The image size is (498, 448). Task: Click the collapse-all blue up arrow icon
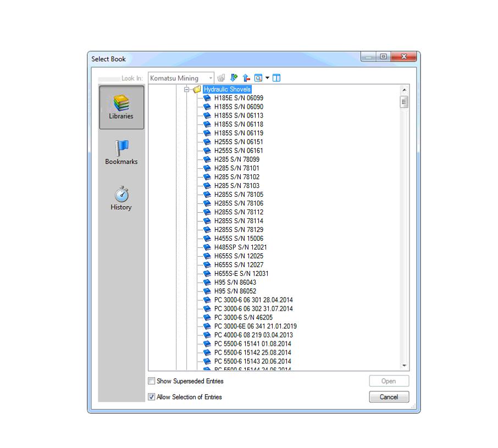(246, 78)
